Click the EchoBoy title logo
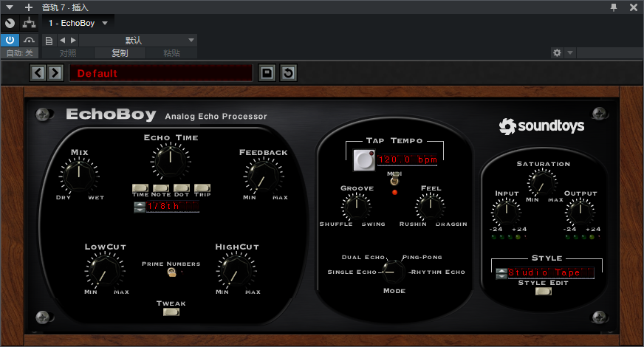 click(111, 114)
